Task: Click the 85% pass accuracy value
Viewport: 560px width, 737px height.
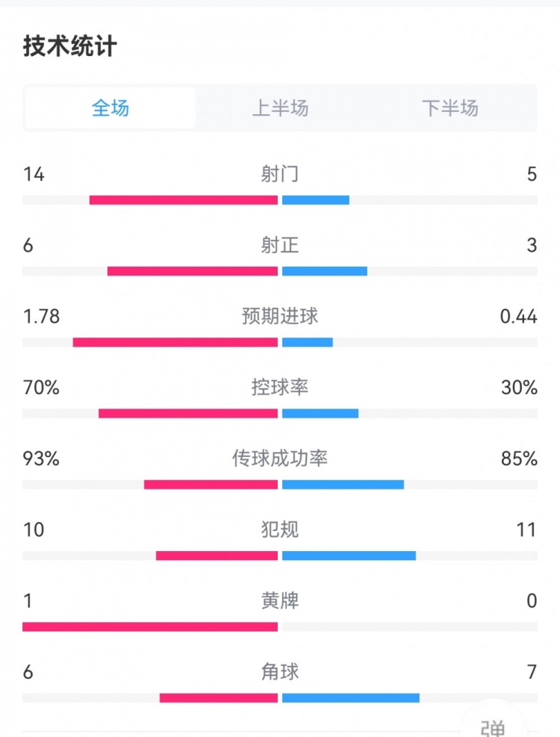Action: tap(520, 458)
